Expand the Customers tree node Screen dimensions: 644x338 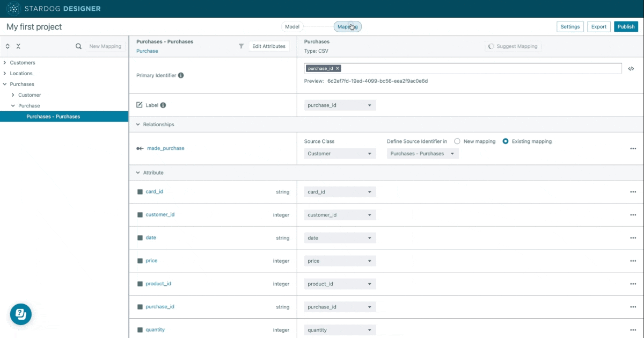[5, 62]
